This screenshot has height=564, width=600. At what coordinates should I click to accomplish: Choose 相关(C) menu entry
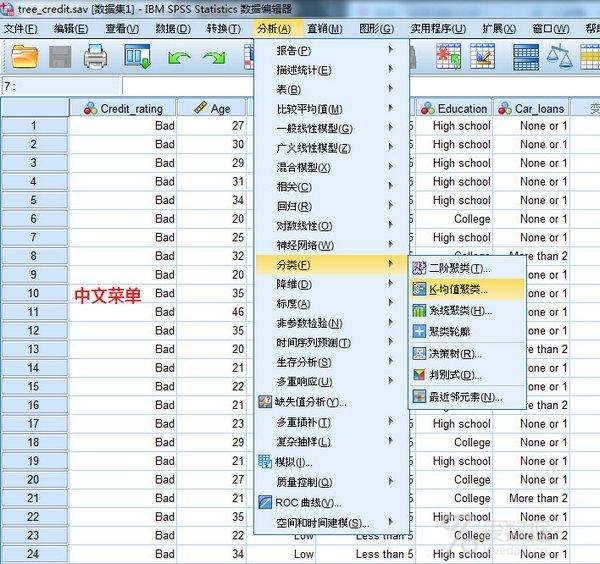(x=330, y=187)
